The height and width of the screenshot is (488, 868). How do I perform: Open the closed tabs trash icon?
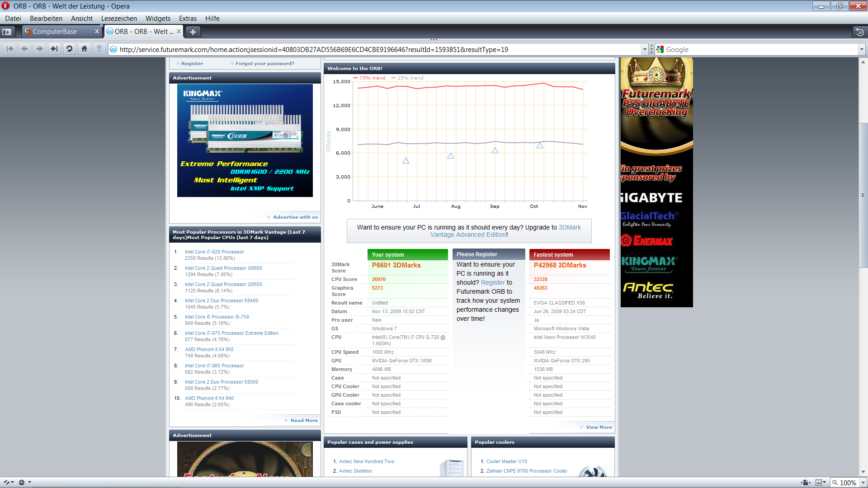click(x=859, y=32)
